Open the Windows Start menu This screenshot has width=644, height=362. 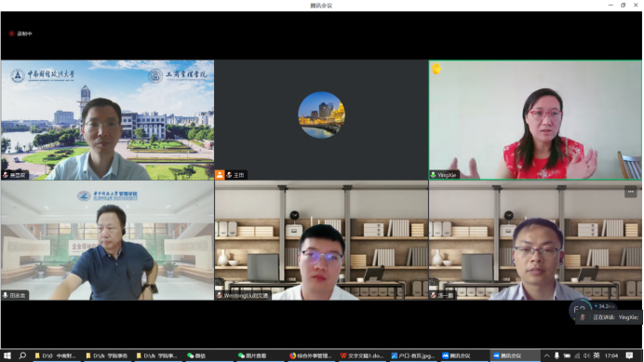point(7,355)
